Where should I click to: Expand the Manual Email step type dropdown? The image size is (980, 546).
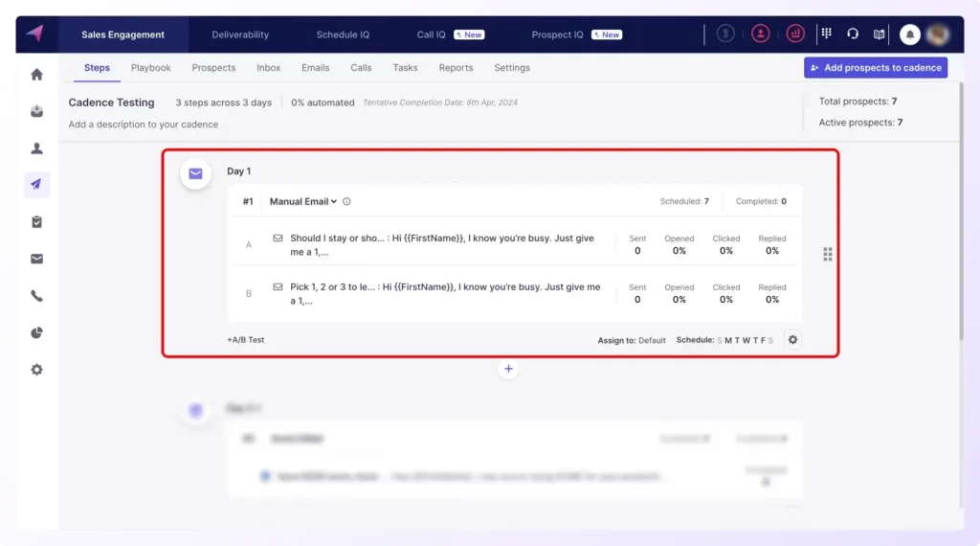[303, 201]
